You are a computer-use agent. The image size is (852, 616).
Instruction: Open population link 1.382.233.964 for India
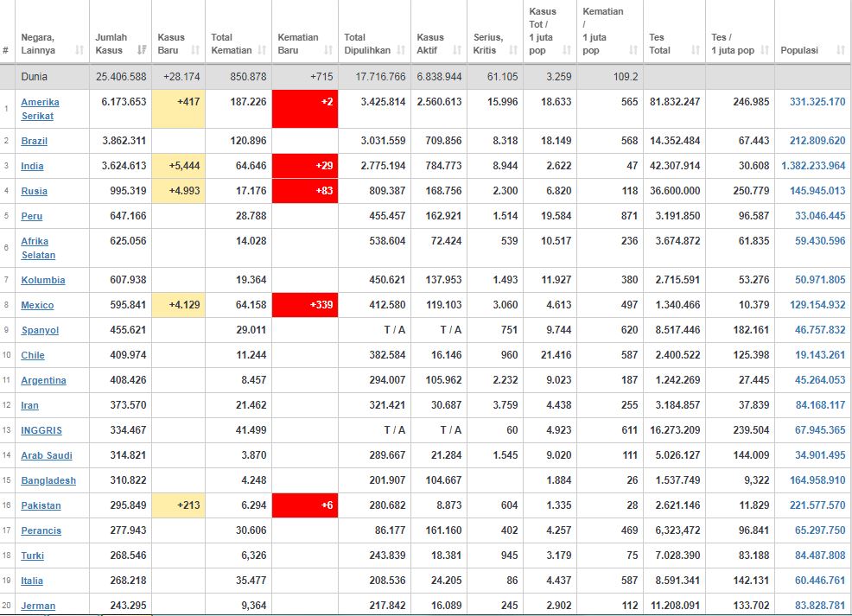[x=813, y=166]
